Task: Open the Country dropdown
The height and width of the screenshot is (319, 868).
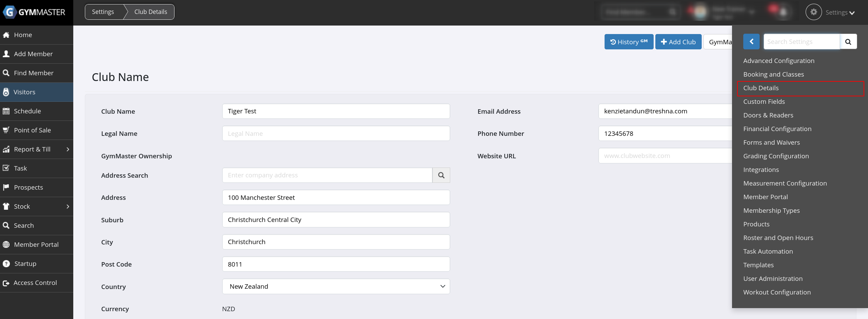Action: [x=336, y=286]
